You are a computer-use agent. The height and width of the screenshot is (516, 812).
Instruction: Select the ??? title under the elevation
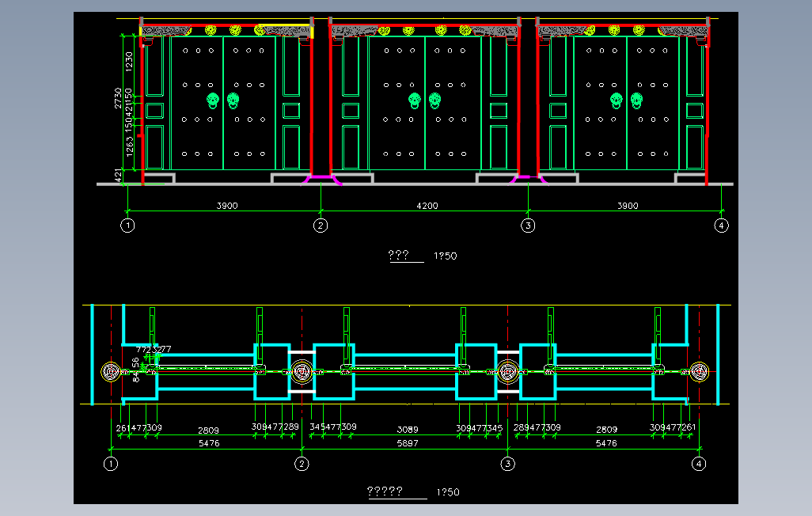click(399, 255)
